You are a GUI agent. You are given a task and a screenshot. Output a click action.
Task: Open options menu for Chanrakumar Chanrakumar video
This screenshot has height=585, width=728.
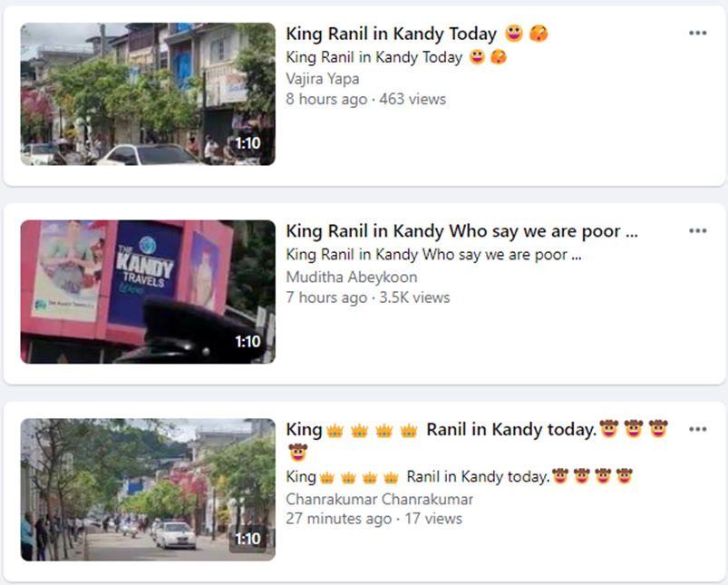[697, 429]
